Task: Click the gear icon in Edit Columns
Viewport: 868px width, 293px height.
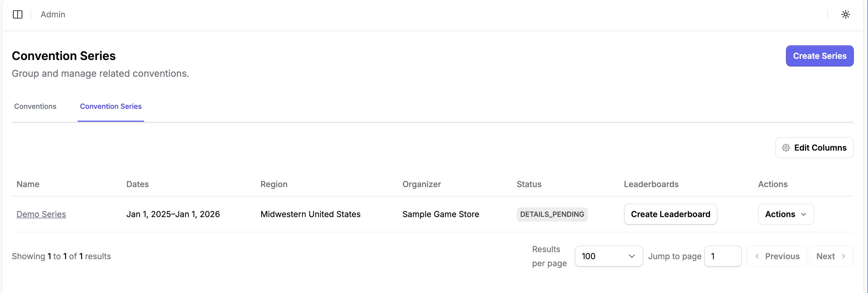Action: pyautogui.click(x=786, y=148)
